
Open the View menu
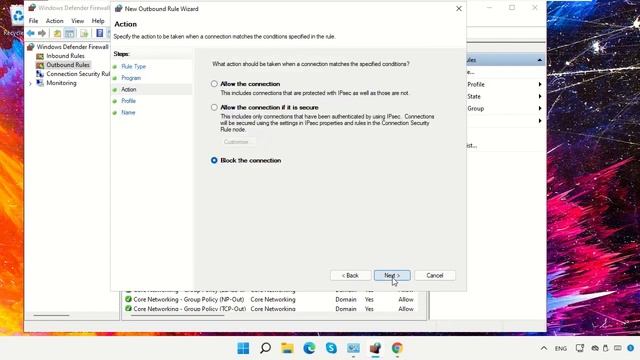(78, 21)
